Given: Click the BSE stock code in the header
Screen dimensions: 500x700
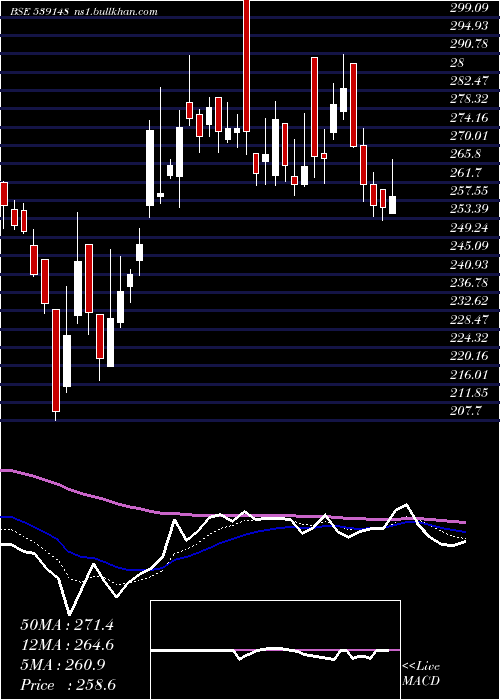Looking at the screenshot, I should (40, 12).
